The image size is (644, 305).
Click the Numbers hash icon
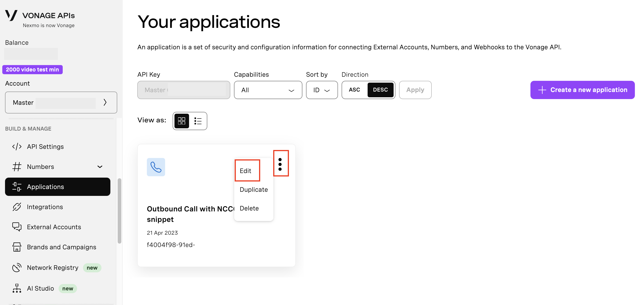(x=17, y=167)
